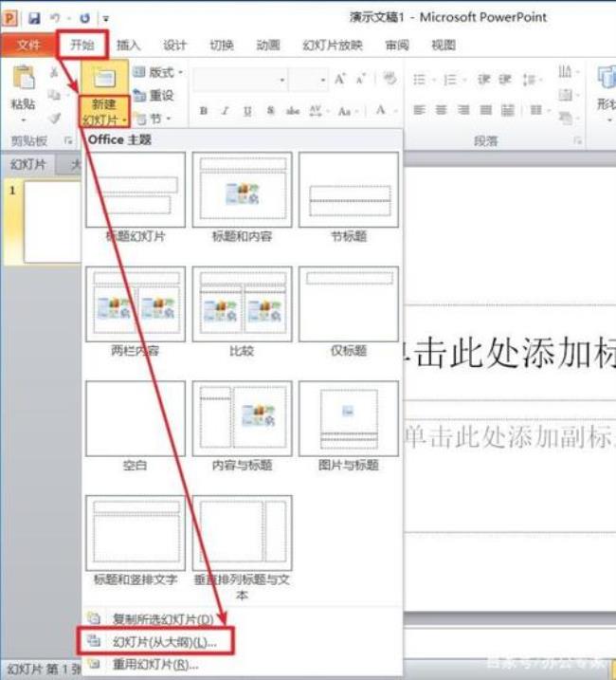
Task: Click the Clear Formatting icon
Action: (x=390, y=79)
